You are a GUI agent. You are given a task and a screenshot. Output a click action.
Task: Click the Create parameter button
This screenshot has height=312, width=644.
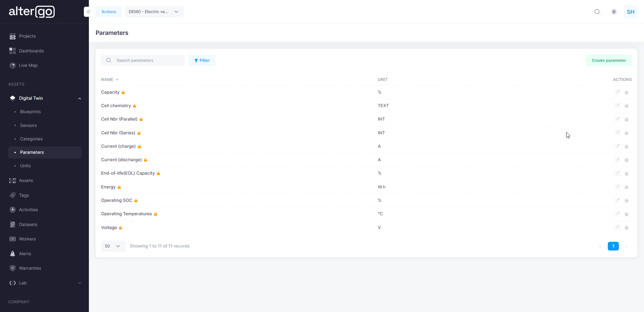pyautogui.click(x=608, y=60)
